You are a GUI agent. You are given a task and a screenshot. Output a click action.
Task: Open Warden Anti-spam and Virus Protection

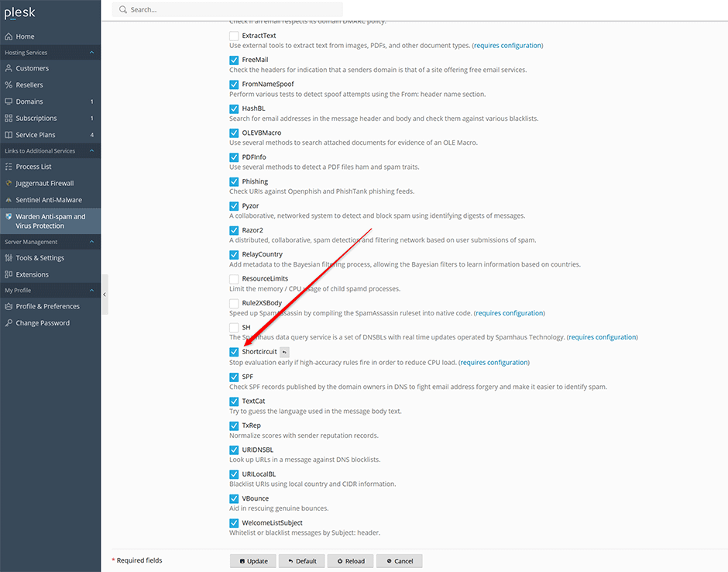50,221
